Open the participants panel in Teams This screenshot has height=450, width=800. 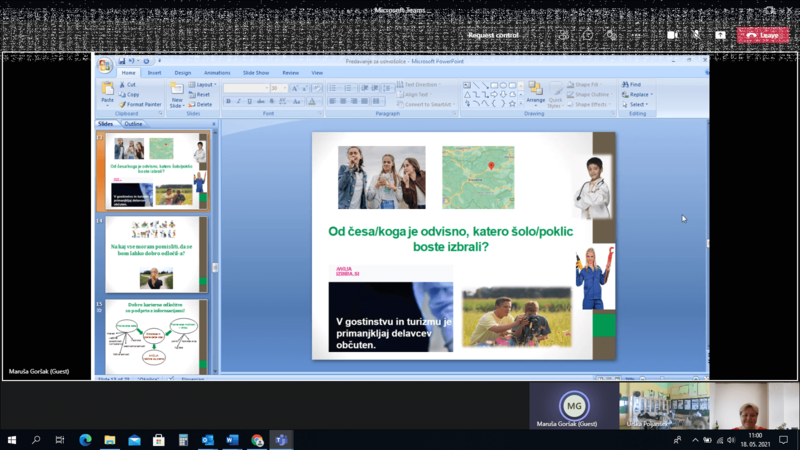click(564, 35)
